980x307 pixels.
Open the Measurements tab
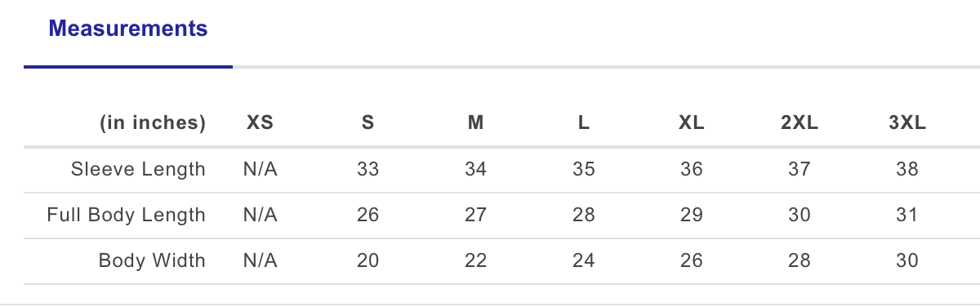pos(128,29)
